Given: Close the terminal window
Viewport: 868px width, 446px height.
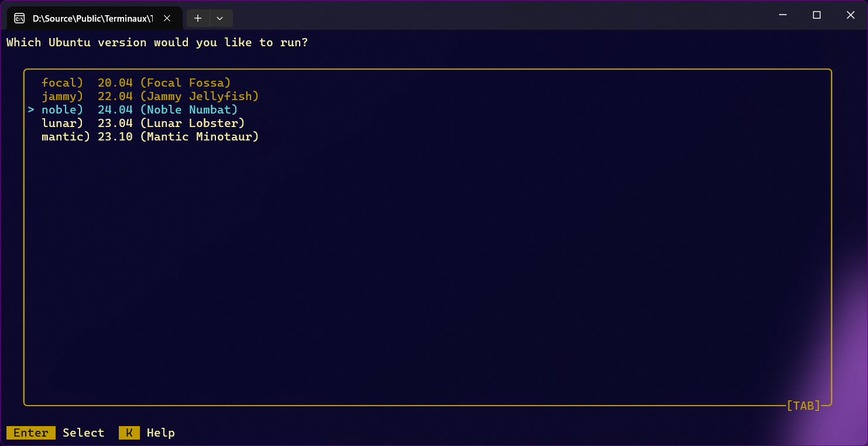Looking at the screenshot, I should [x=850, y=15].
